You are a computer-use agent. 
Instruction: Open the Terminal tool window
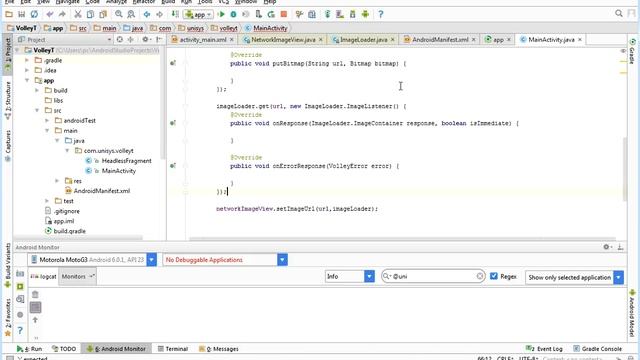pos(173,349)
